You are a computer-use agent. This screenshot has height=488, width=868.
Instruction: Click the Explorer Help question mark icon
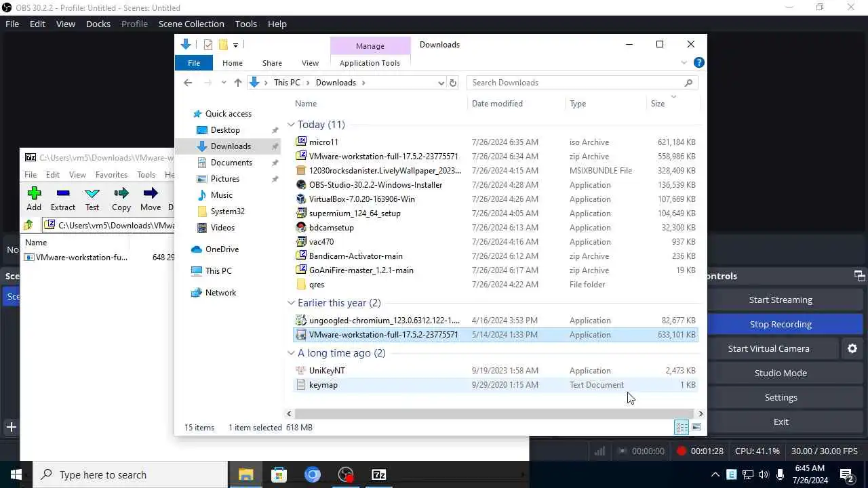[698, 62]
